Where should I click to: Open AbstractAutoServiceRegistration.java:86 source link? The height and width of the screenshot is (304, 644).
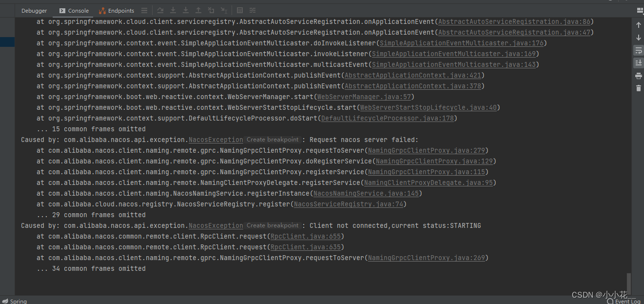pyautogui.click(x=514, y=21)
